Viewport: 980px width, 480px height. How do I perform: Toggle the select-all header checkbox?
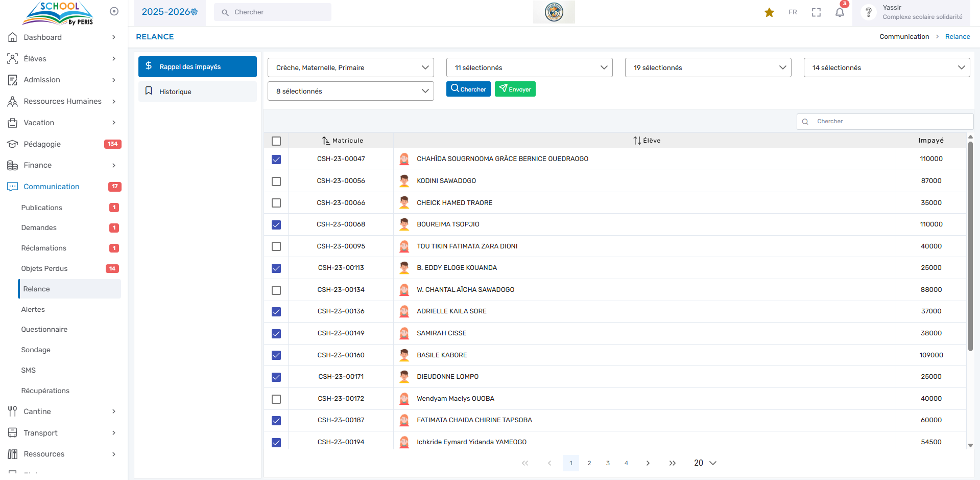pyautogui.click(x=276, y=141)
